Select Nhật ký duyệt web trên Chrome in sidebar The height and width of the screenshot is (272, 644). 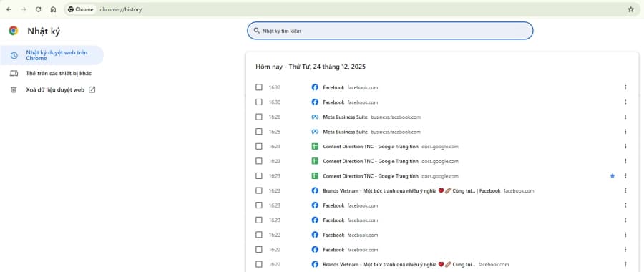coord(52,55)
